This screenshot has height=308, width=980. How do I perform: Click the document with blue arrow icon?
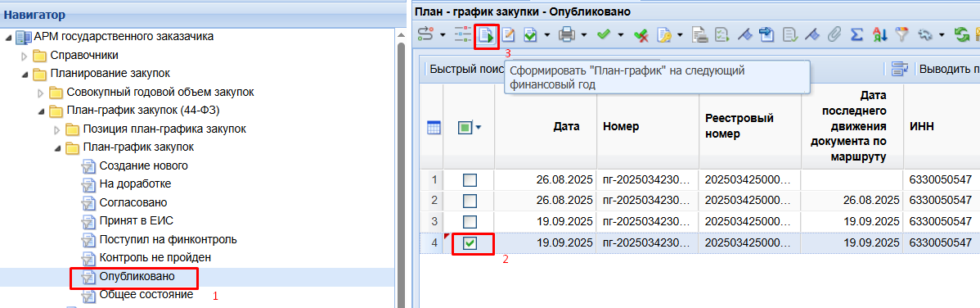click(766, 35)
